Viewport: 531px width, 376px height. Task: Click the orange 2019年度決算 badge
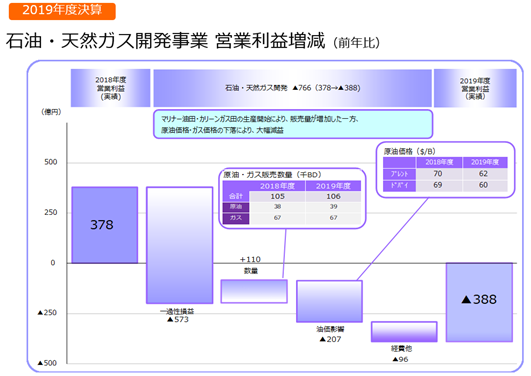click(x=62, y=11)
